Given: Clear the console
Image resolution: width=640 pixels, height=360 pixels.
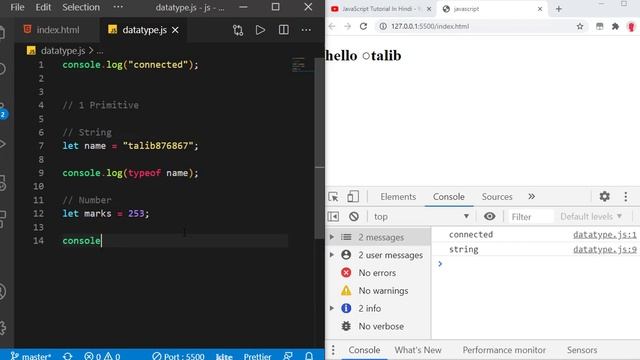Looking at the screenshot, I should pos(354,217).
